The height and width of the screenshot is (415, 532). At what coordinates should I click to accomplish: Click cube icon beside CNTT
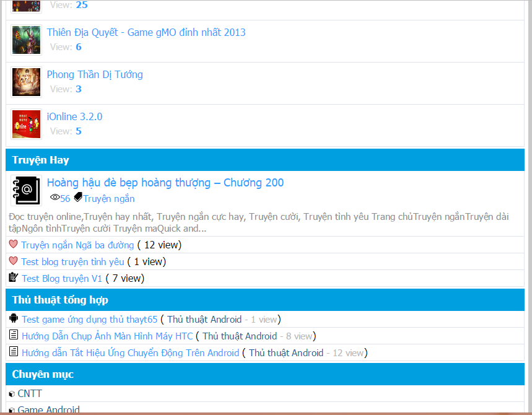point(12,394)
